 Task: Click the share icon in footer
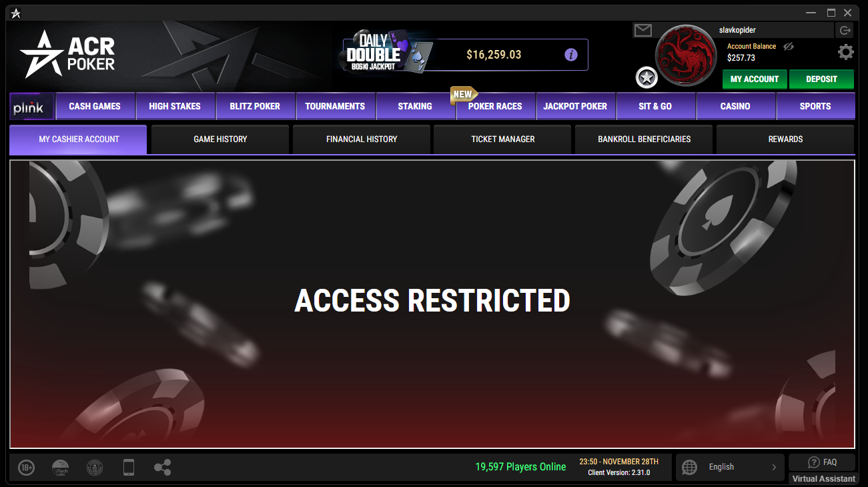pos(162,467)
